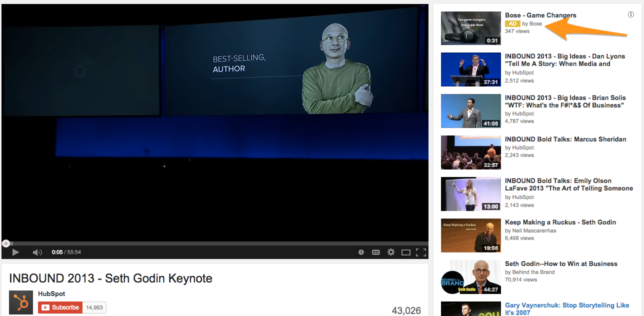Open the Emily Olson LaFave Bold Talks title

(569, 184)
